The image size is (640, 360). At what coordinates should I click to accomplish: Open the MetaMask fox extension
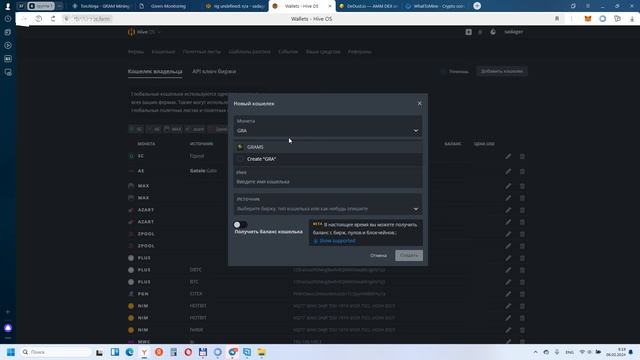(x=588, y=19)
